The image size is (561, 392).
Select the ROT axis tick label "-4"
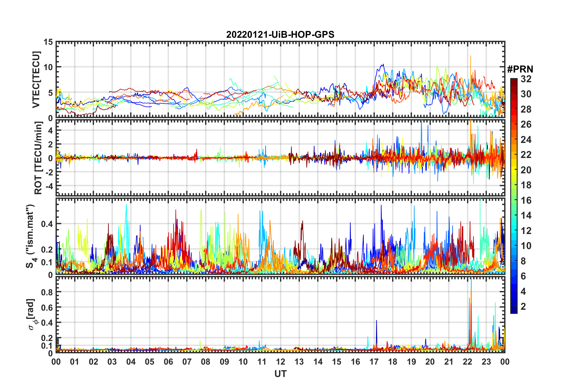coord(49,186)
